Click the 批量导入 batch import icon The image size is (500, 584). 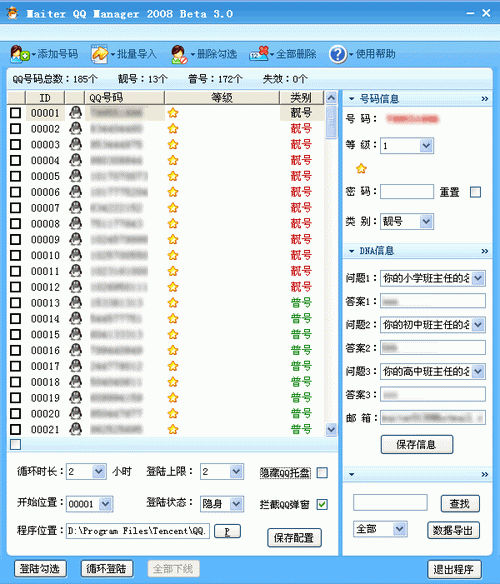pos(99,54)
